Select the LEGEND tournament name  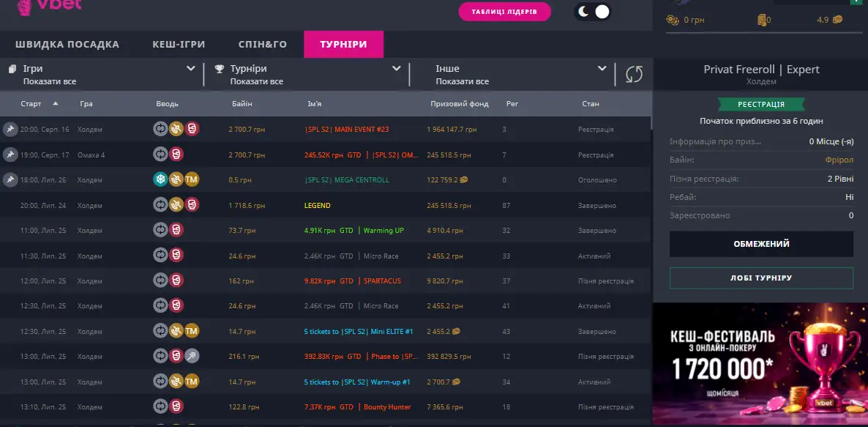point(317,206)
